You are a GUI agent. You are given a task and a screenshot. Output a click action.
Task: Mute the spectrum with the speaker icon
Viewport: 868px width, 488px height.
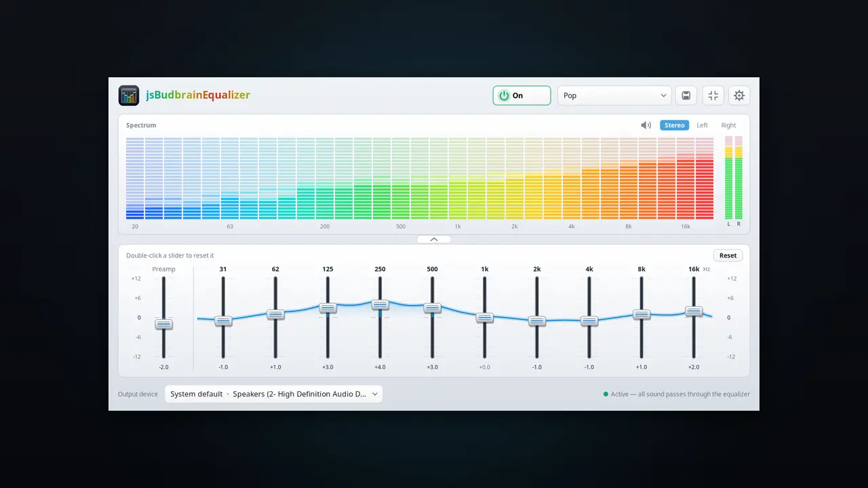646,125
